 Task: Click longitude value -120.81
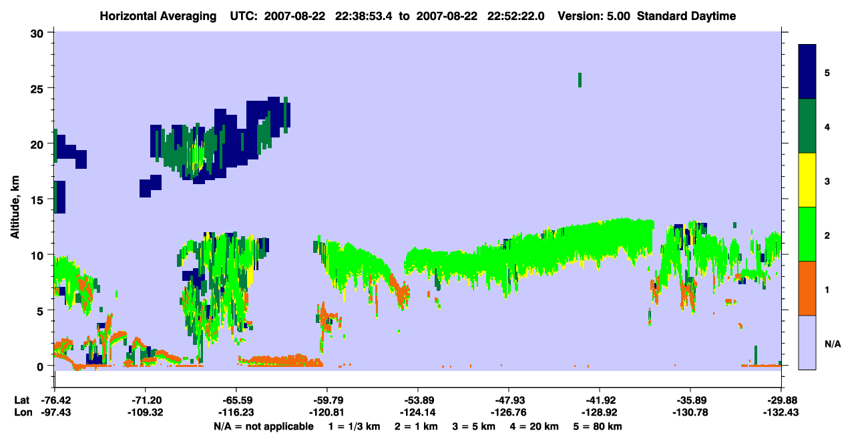327,413
